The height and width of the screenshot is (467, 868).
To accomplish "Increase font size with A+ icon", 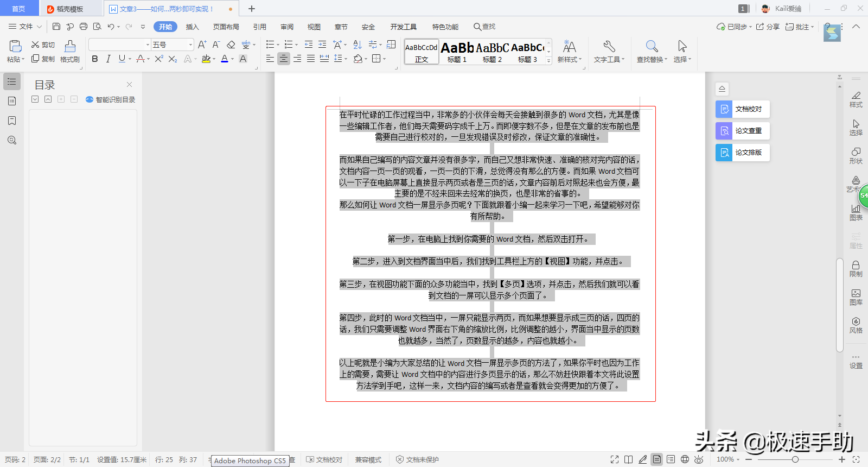I will click(202, 45).
